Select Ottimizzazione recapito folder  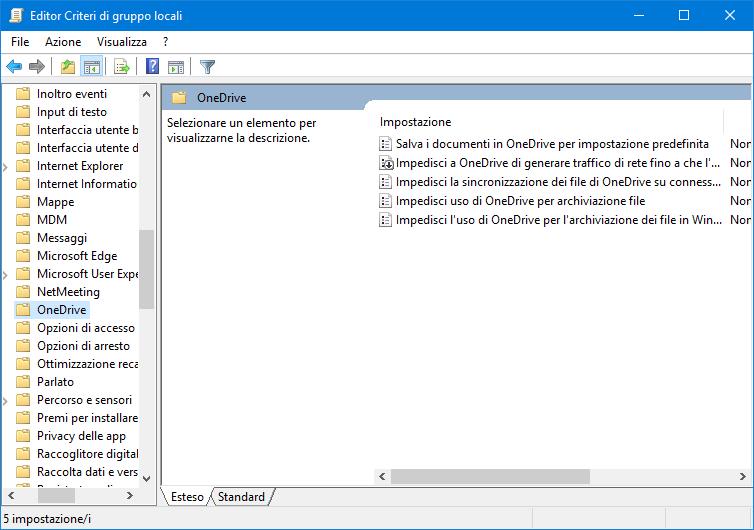[x=88, y=364]
